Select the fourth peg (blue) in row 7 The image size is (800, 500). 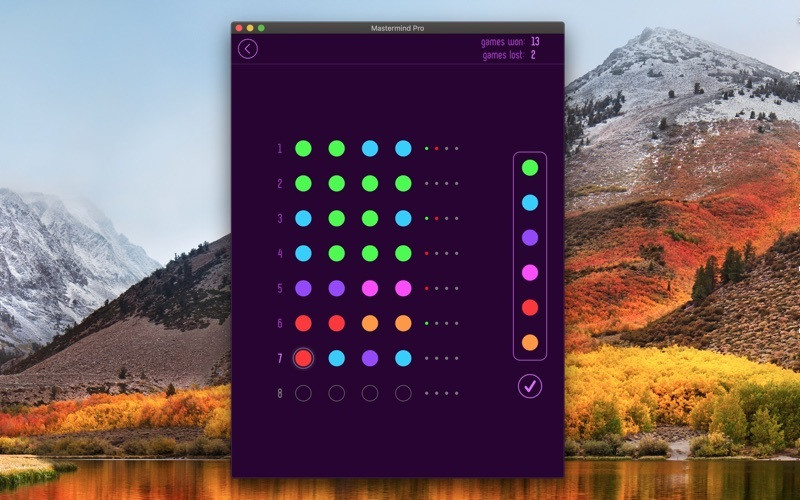pos(403,358)
